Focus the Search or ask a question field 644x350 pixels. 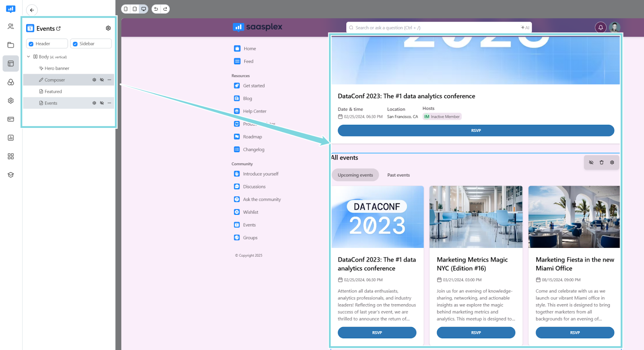click(x=439, y=28)
